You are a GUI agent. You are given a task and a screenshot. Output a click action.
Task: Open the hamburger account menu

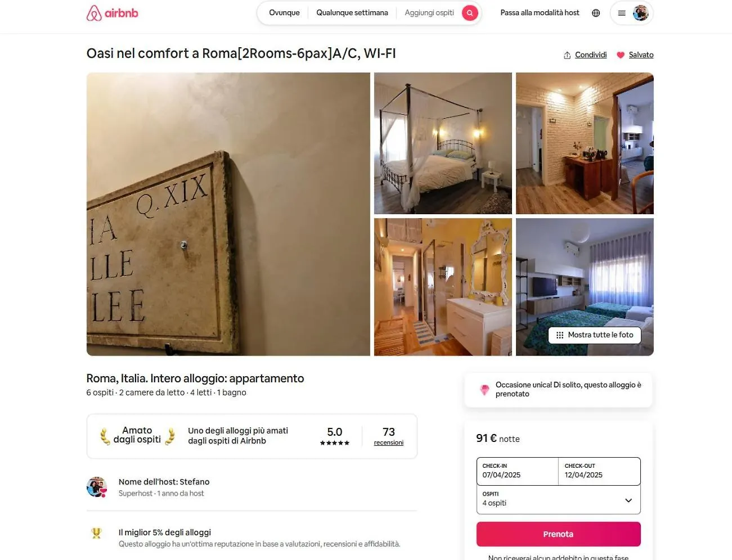click(x=622, y=13)
